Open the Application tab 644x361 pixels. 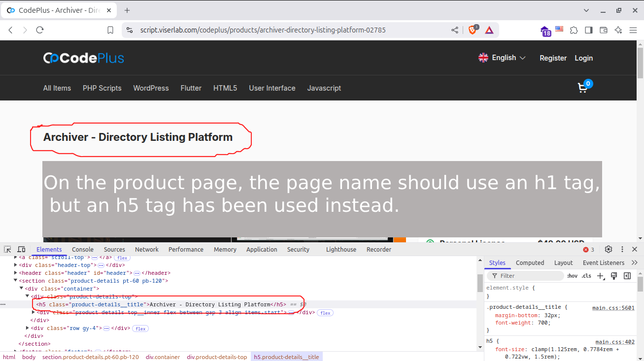pos(262,250)
